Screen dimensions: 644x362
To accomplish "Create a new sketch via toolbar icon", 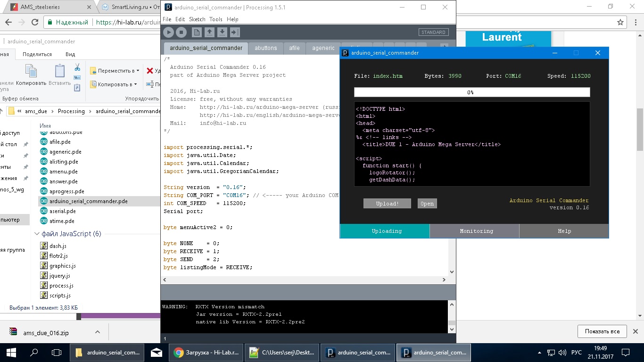I will [197, 32].
